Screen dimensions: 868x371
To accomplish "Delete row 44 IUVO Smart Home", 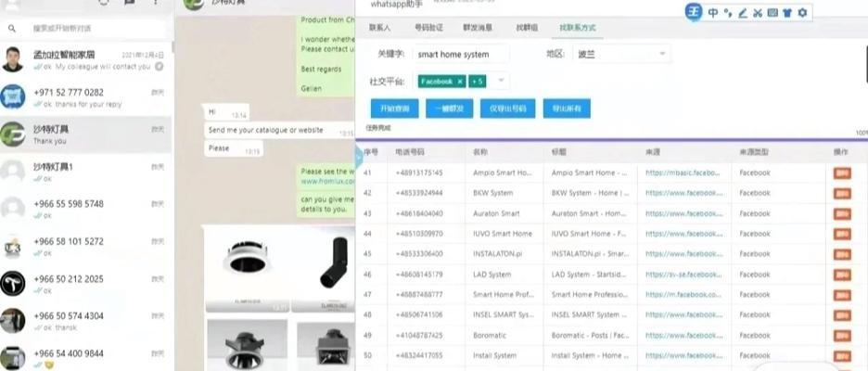I will click(842, 235).
